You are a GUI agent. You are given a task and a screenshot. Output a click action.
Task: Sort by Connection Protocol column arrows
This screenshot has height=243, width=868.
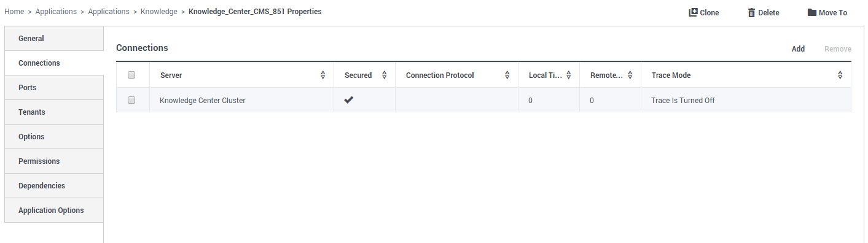507,75
